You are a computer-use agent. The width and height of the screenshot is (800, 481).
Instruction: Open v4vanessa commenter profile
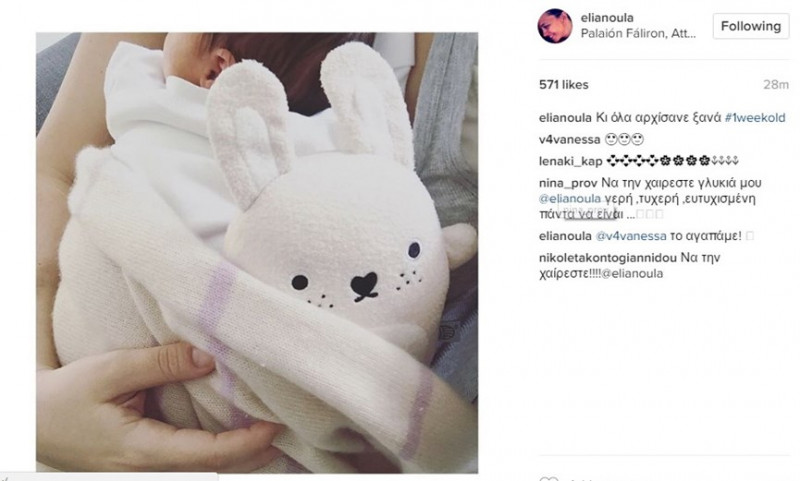point(569,139)
